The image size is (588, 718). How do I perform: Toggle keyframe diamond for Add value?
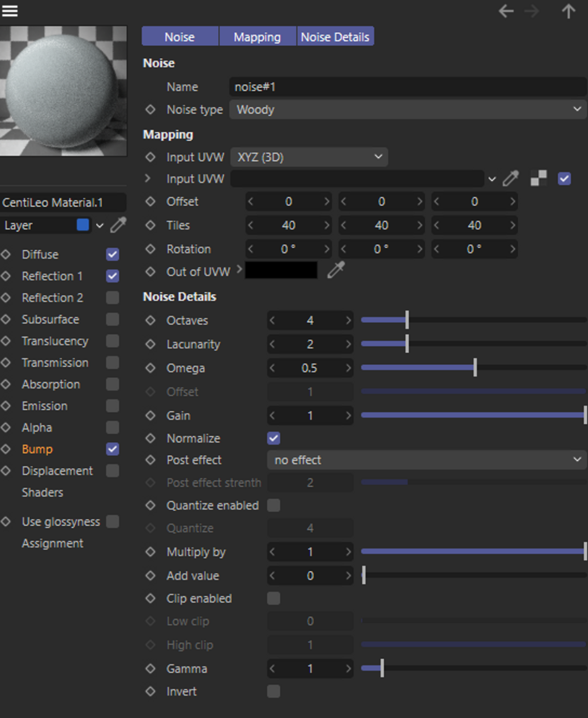(150, 576)
